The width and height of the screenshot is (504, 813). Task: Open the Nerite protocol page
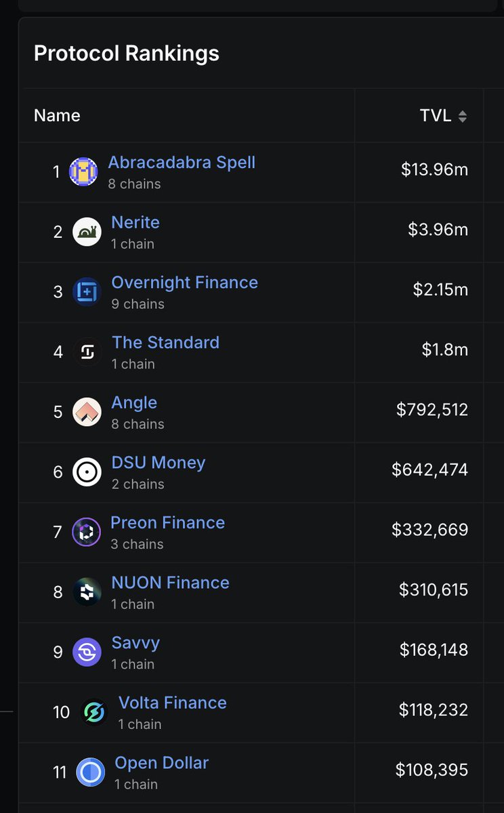pyautogui.click(x=135, y=222)
